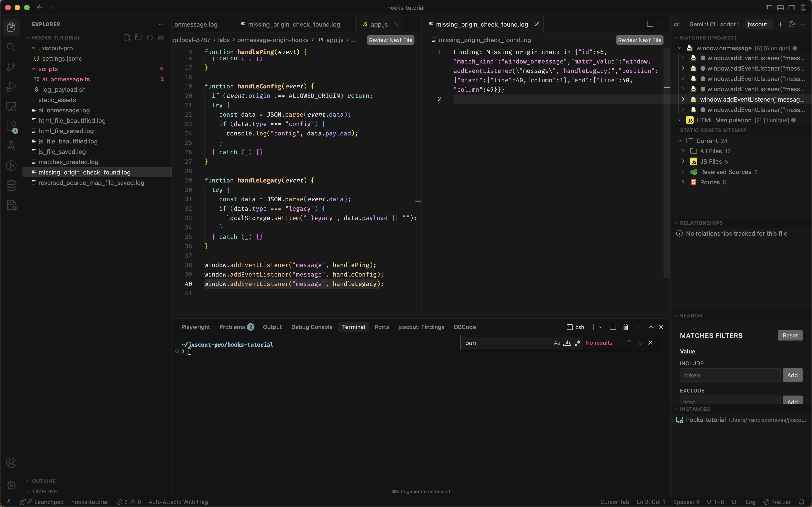Collapse the .jxscout-pro folder
The width and height of the screenshot is (812, 507).
coord(34,48)
